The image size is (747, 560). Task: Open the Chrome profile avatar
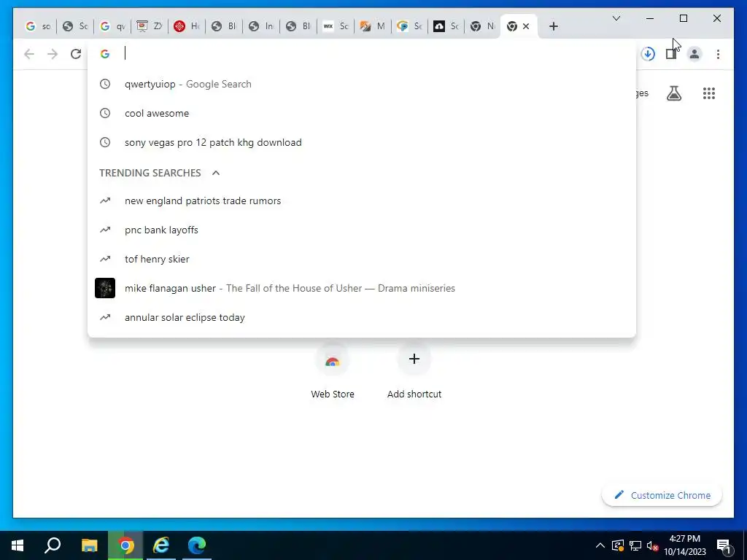(694, 54)
